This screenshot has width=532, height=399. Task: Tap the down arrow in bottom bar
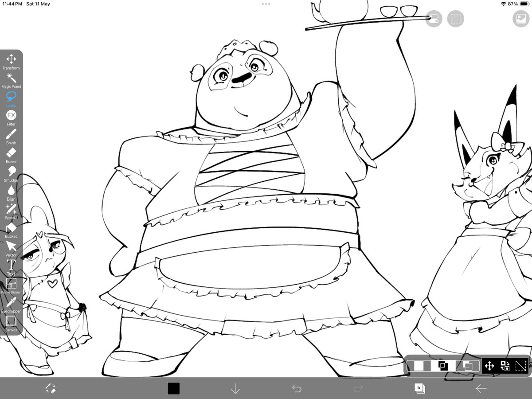click(x=235, y=389)
